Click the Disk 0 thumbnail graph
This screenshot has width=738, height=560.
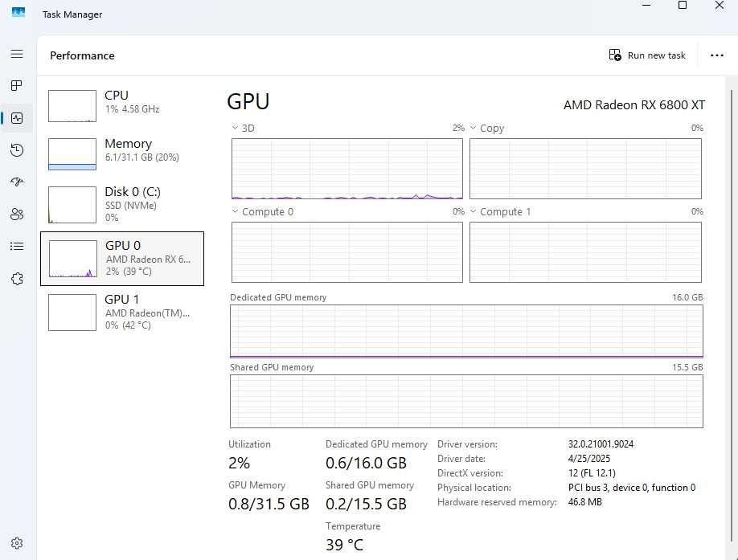[x=72, y=205]
